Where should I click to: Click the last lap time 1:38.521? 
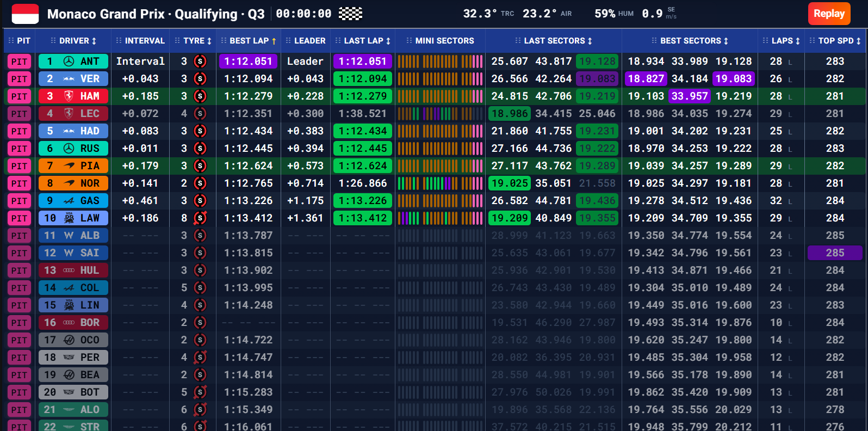[x=363, y=114]
